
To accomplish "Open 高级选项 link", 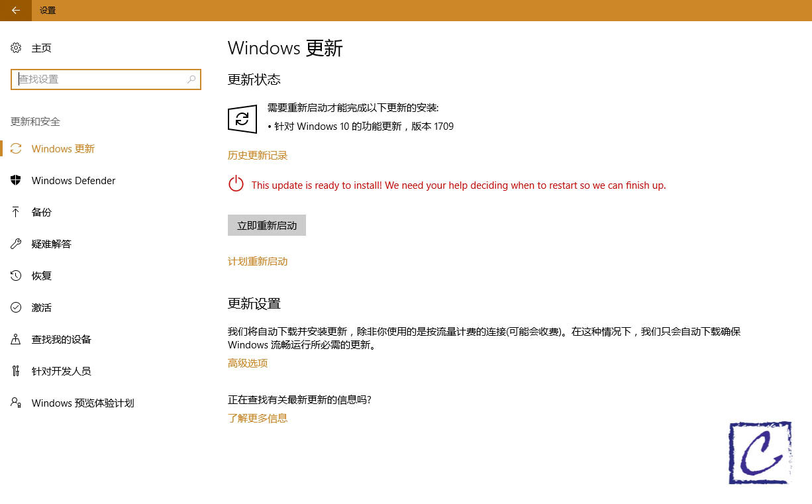I will point(248,363).
